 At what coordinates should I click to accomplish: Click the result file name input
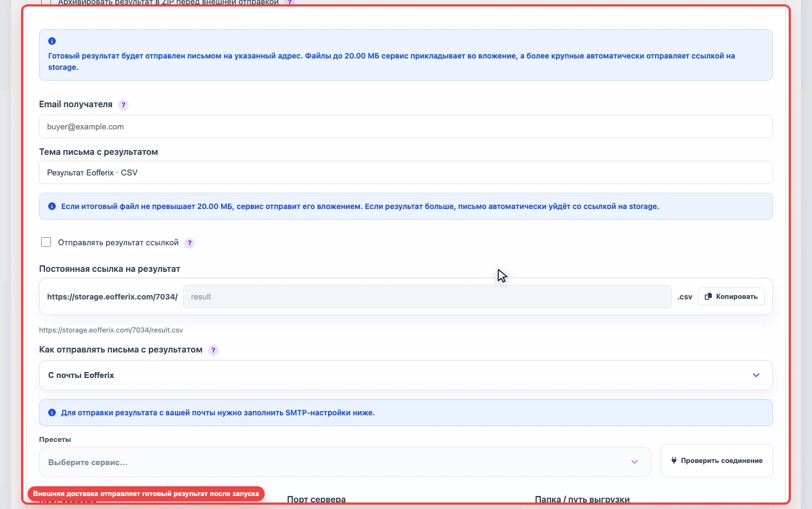tap(427, 297)
